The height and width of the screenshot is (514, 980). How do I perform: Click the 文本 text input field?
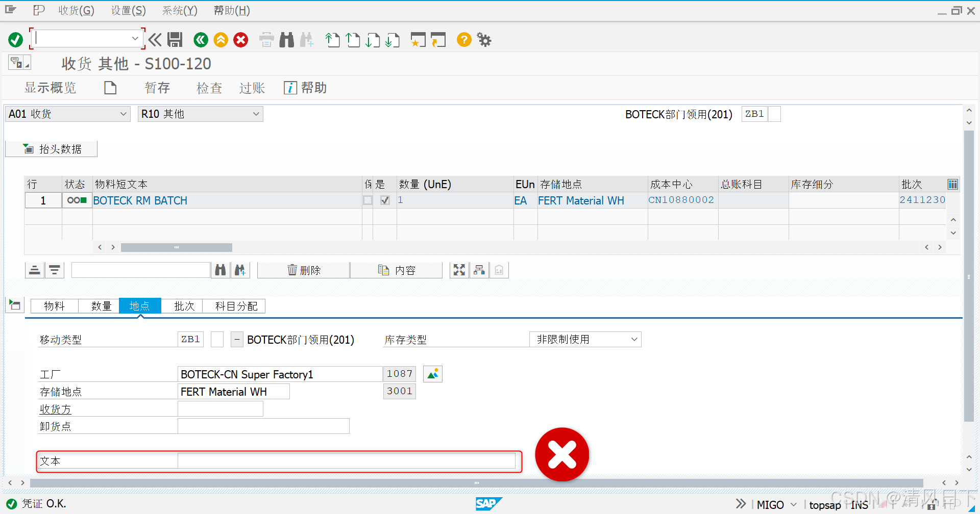[x=347, y=461]
